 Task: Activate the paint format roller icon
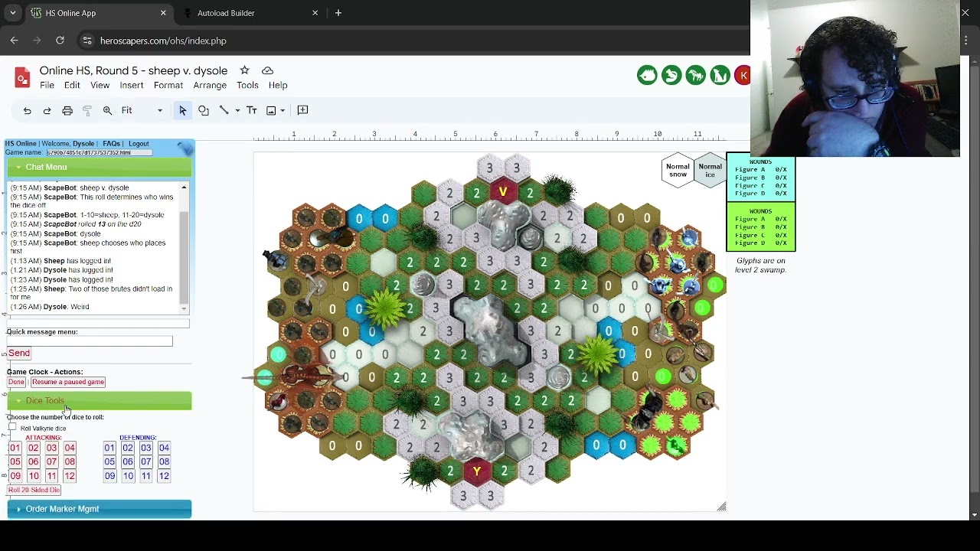[x=87, y=110]
